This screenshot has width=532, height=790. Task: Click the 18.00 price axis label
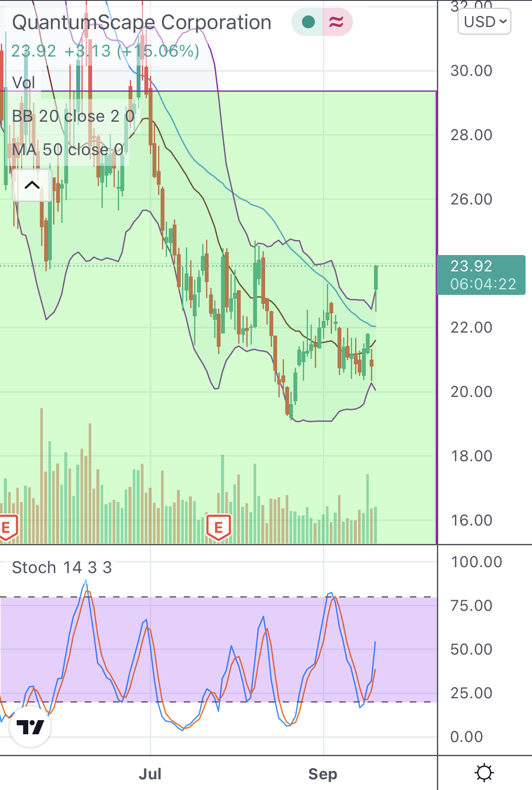point(472,456)
